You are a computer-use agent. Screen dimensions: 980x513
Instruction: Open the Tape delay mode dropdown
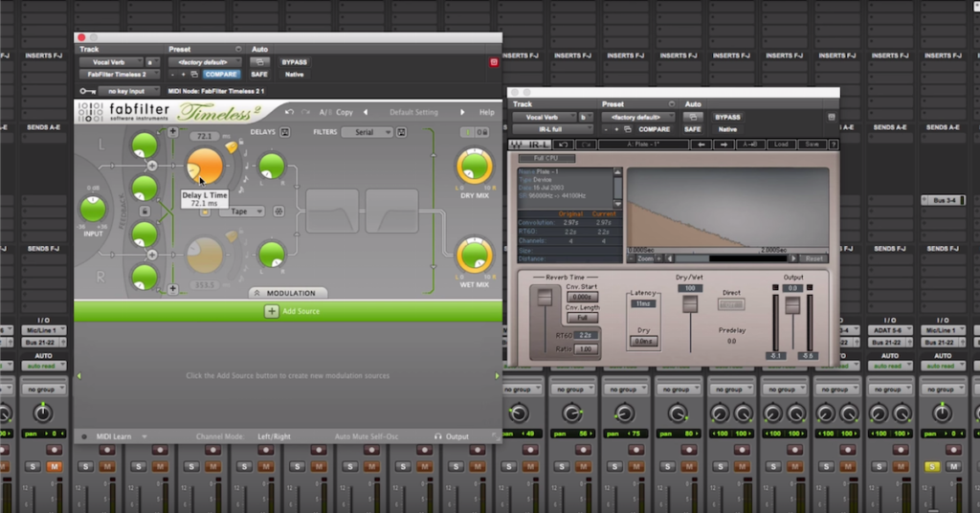pyautogui.click(x=241, y=212)
